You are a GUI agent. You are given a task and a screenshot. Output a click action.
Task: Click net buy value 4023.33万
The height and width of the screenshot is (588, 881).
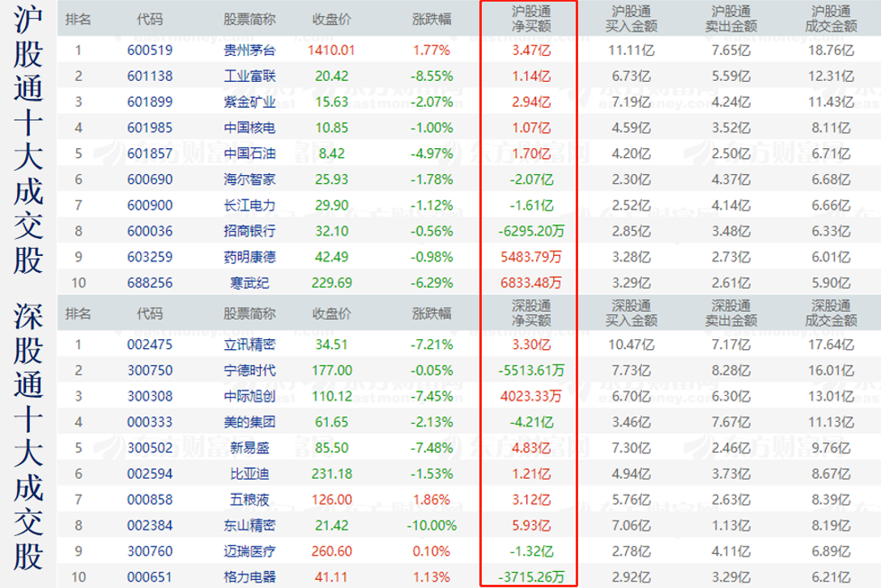531,396
